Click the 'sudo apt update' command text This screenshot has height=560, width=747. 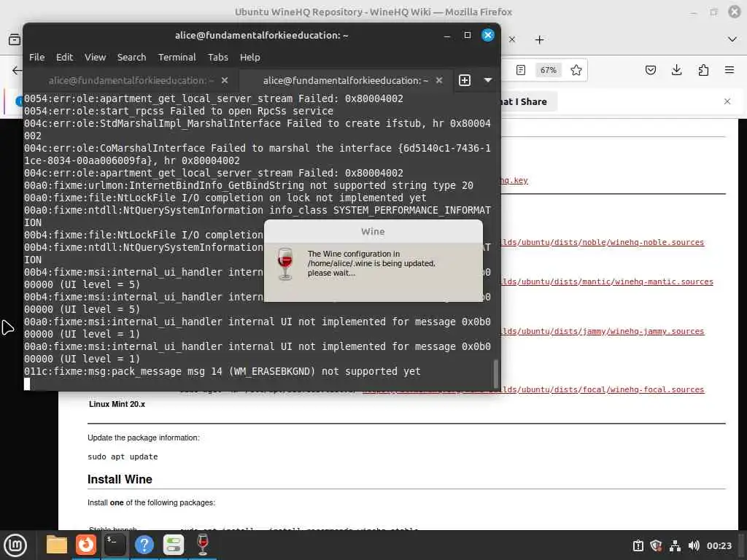pos(123,456)
